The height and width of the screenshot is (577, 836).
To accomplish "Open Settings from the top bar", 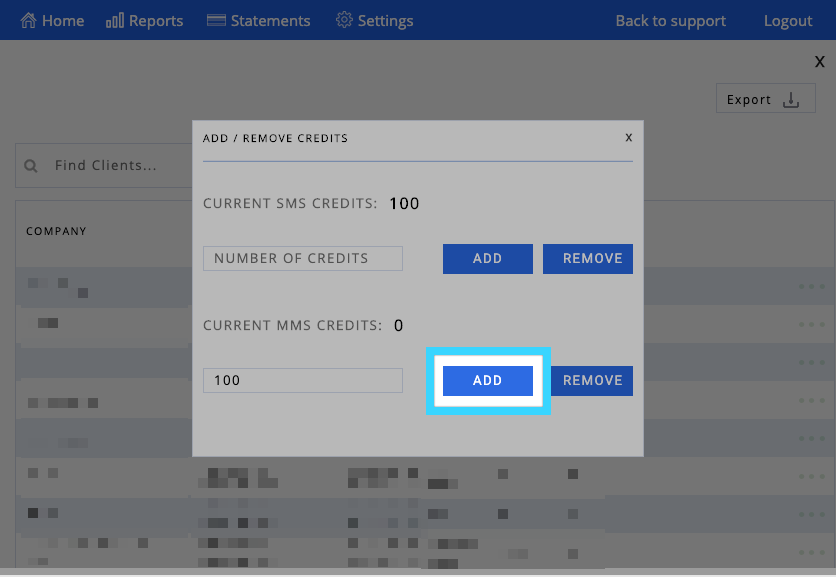I will point(374,21).
